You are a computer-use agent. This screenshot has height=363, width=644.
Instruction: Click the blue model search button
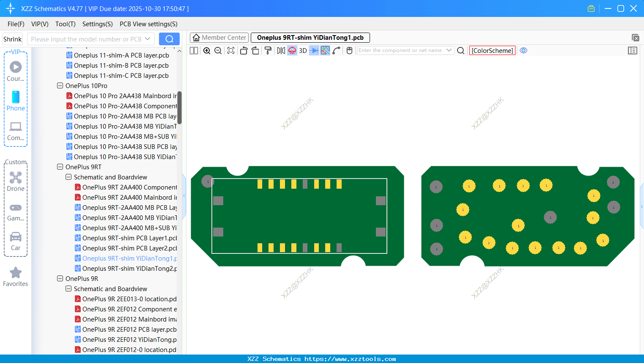[x=169, y=39]
